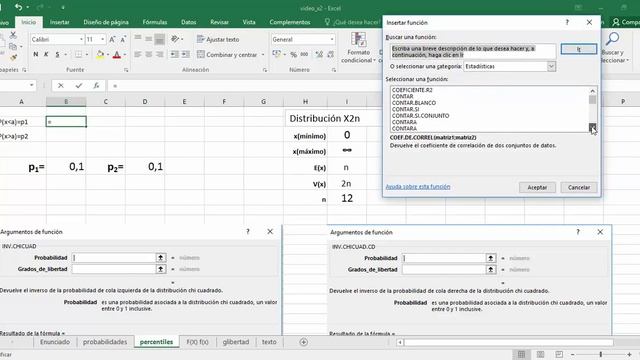Switch to the probabilidades sheet tab

105,342
